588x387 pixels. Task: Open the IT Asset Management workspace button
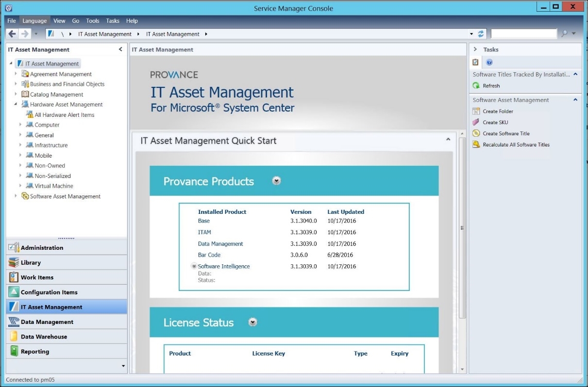pos(67,307)
